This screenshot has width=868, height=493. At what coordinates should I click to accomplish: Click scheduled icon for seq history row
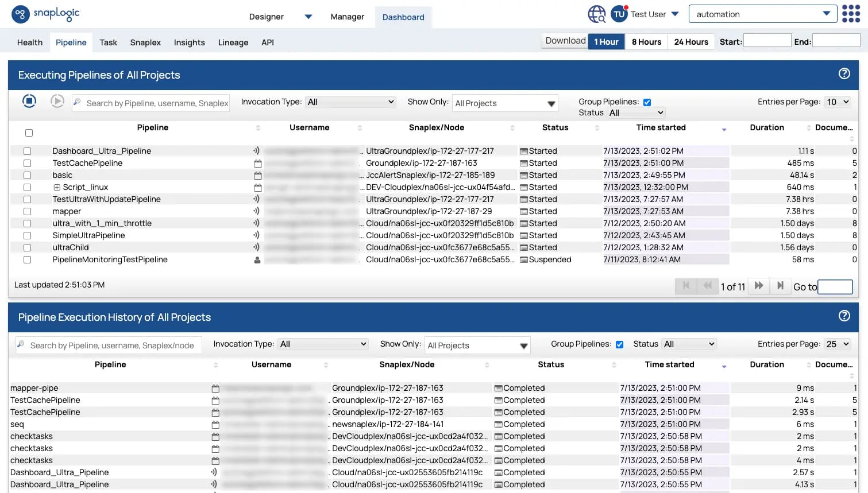click(x=215, y=425)
